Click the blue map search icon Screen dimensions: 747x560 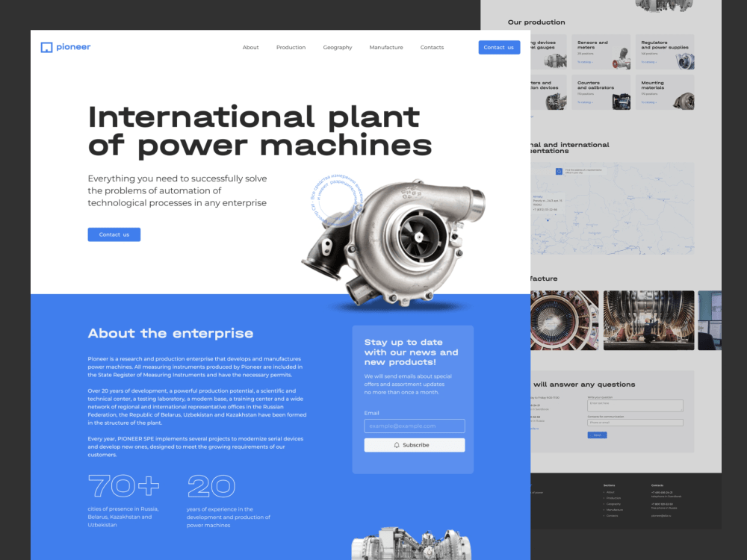point(559,172)
